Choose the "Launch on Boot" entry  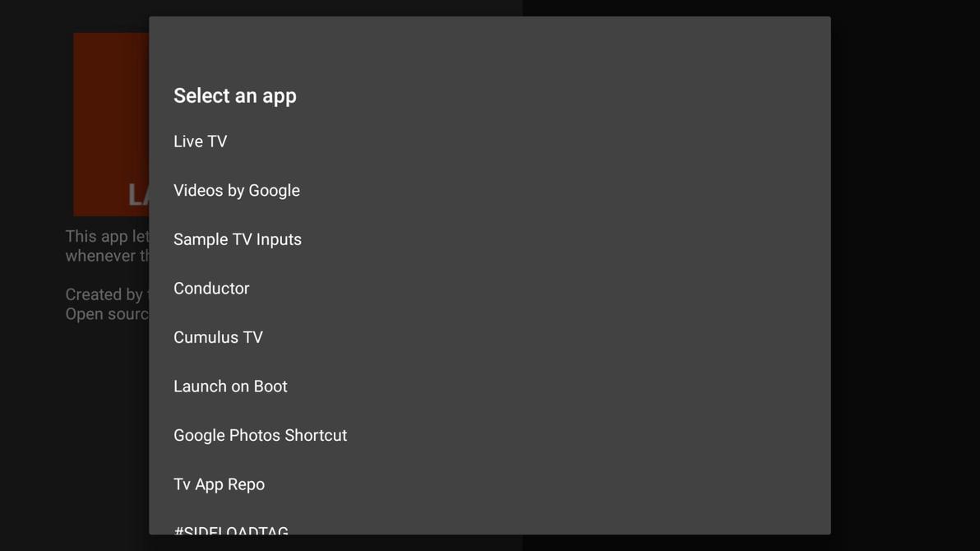pos(230,386)
